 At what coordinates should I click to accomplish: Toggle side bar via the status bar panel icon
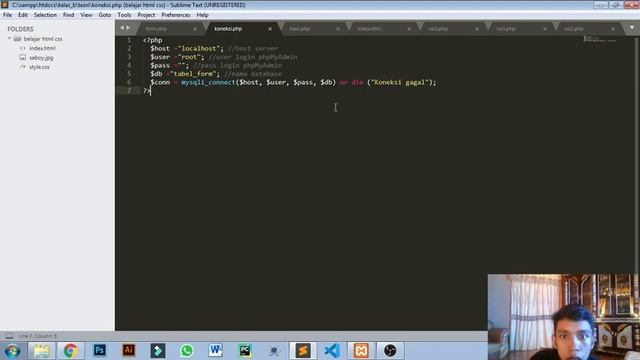[9, 336]
